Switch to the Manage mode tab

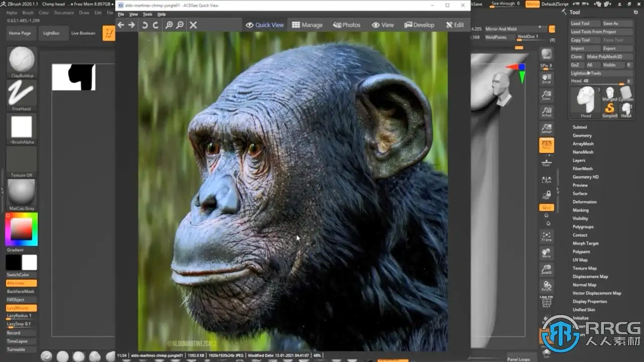tap(307, 25)
